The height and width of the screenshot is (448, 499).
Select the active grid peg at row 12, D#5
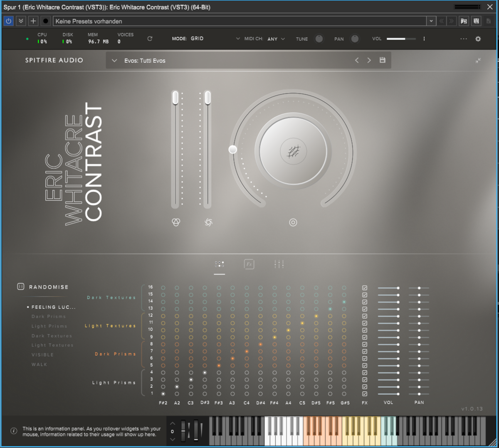point(316,316)
